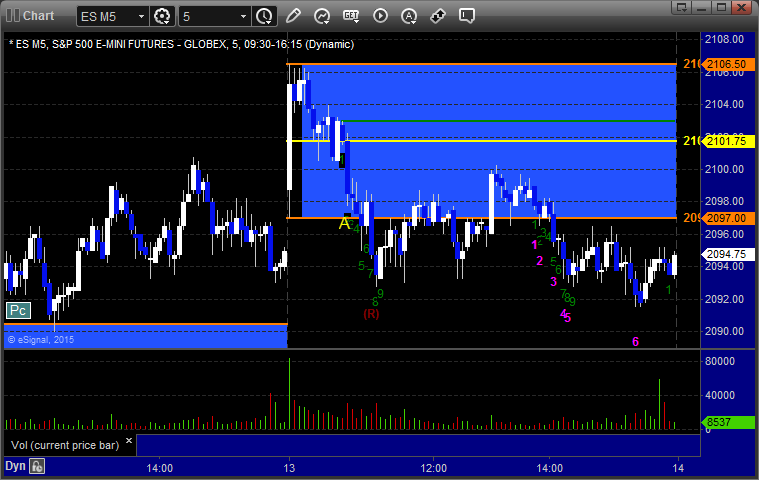This screenshot has width=759, height=480.
Task: Close the chart window
Action: click(x=741, y=7)
